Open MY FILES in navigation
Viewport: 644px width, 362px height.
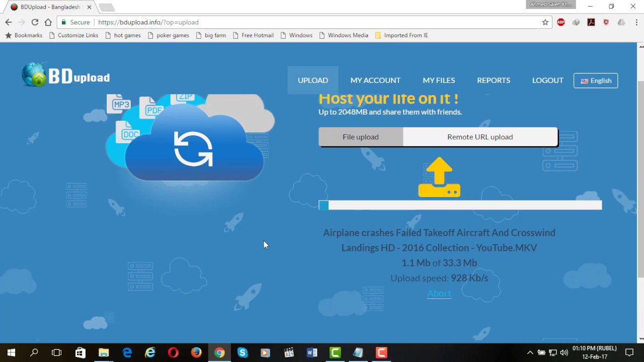(x=439, y=80)
